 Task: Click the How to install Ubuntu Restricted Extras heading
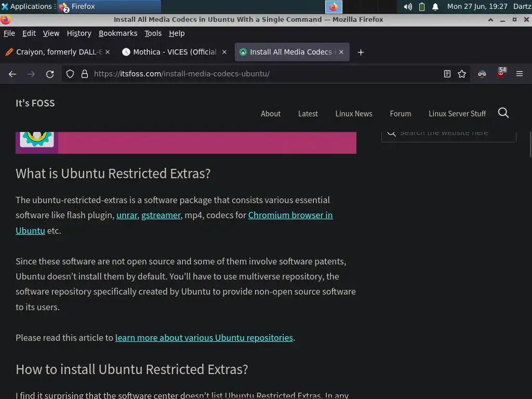click(x=131, y=369)
